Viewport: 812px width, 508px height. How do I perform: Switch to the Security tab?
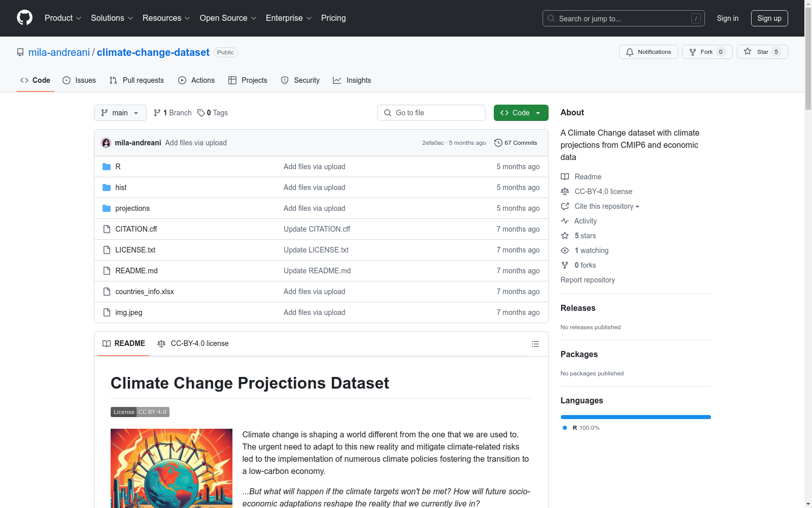(300, 80)
